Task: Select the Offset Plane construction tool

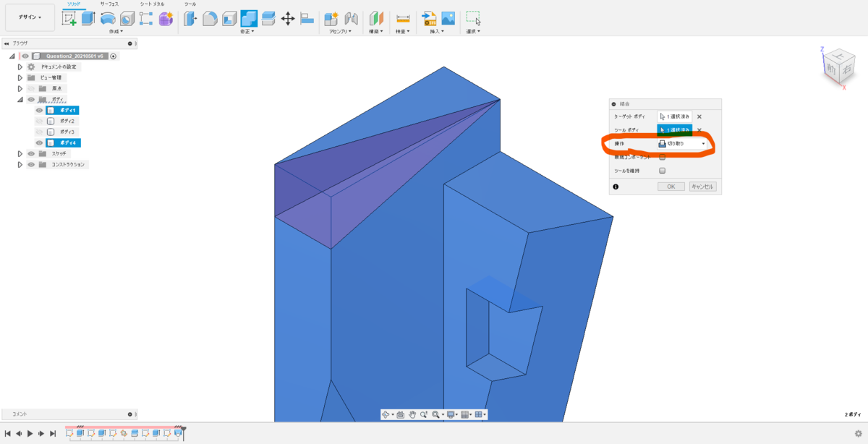Action: pyautogui.click(x=377, y=19)
